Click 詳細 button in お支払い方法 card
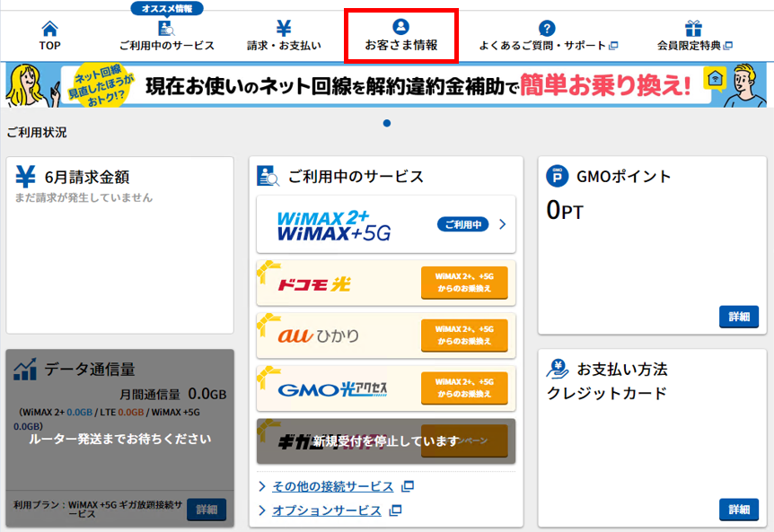The height and width of the screenshot is (532, 774). coord(739,510)
